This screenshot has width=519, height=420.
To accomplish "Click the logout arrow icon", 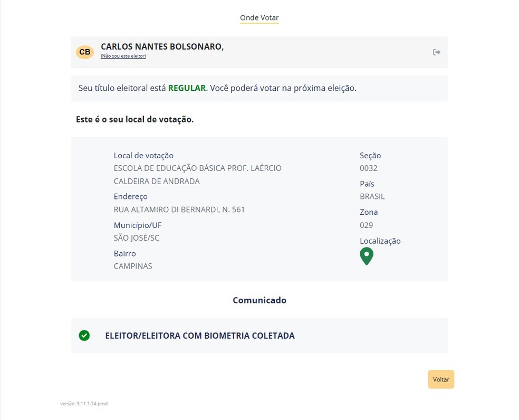I will point(436,52).
